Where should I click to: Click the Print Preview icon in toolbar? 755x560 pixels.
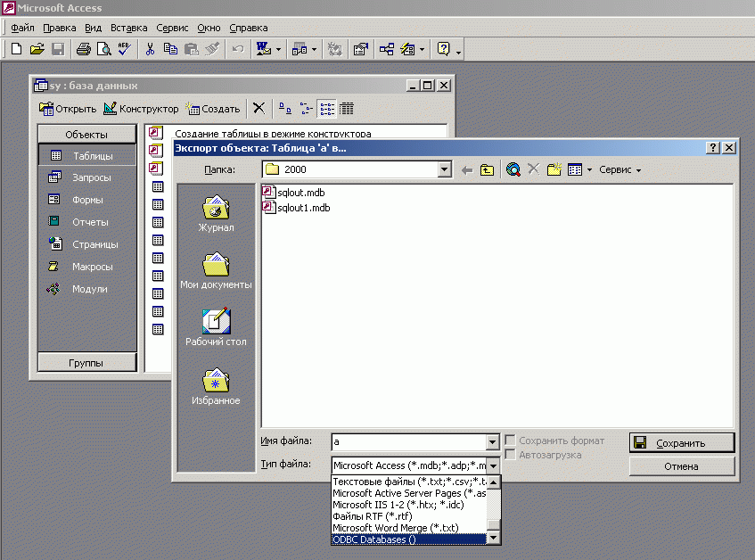[103, 49]
